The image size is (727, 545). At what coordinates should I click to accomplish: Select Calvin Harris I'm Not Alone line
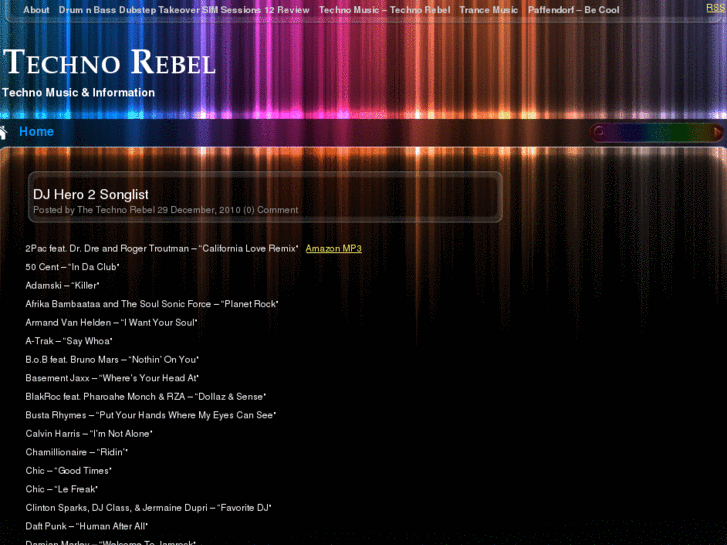coord(89,434)
